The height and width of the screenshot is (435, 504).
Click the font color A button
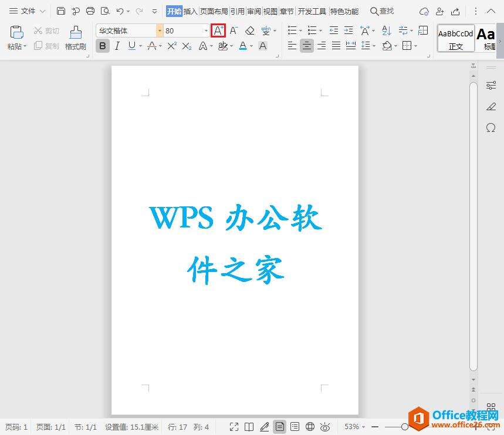pyautogui.click(x=243, y=46)
